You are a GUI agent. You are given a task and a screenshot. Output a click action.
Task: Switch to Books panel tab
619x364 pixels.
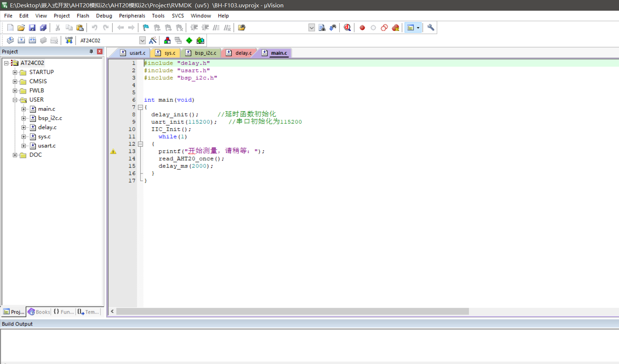click(39, 312)
